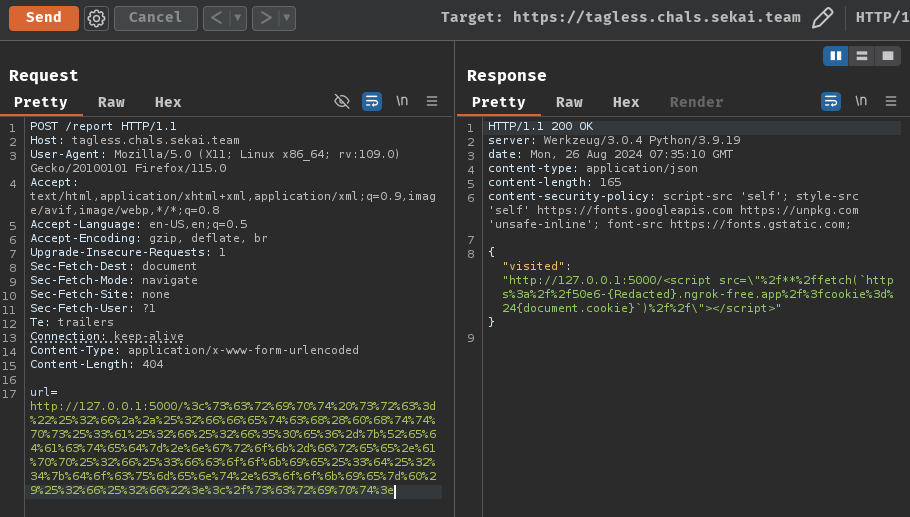Click 'Upgrade-Insecure-Requests: 1' line

(x=128, y=252)
